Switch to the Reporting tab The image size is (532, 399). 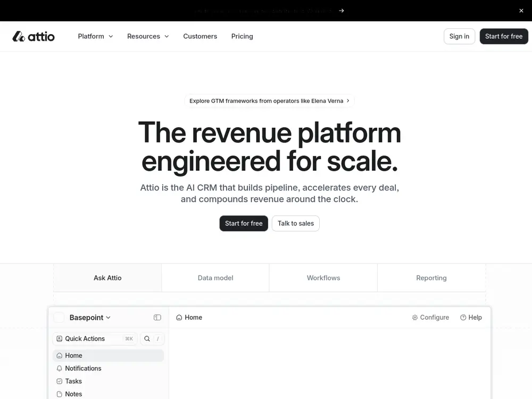(x=431, y=278)
